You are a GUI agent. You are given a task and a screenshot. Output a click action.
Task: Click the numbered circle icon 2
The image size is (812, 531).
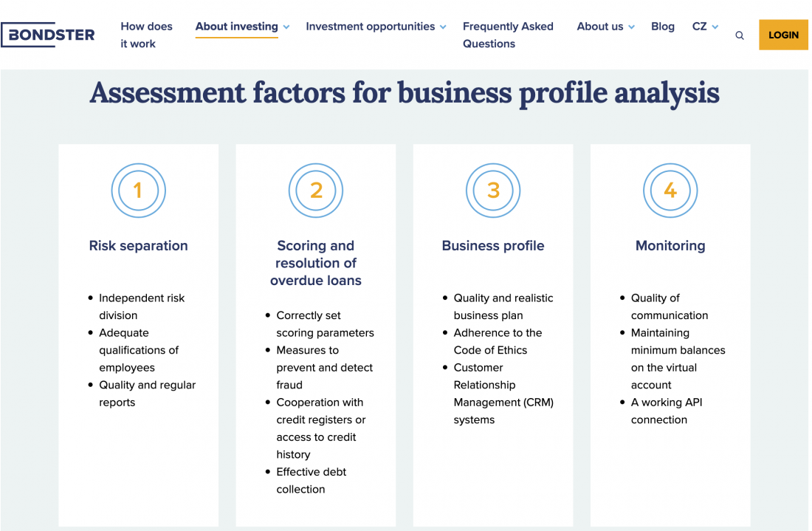tap(316, 190)
